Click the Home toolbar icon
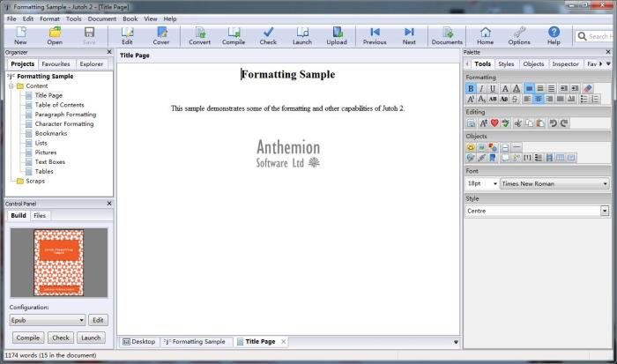The height and width of the screenshot is (364, 617). (485, 35)
